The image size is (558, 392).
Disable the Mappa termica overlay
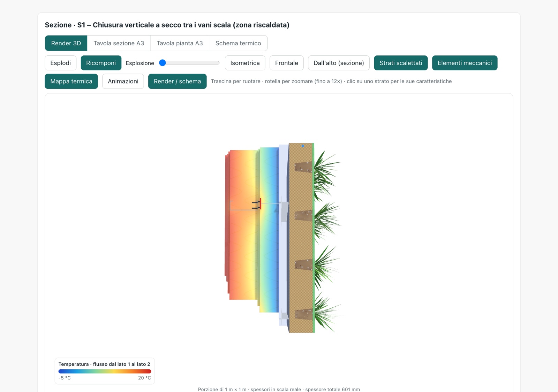click(x=71, y=81)
